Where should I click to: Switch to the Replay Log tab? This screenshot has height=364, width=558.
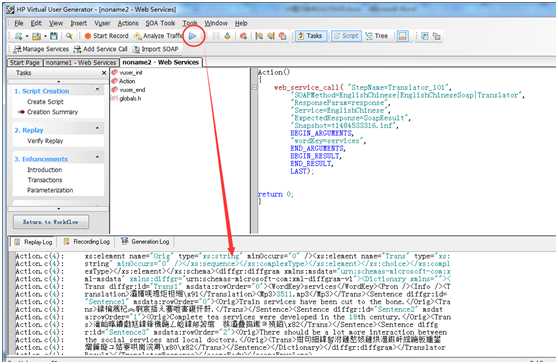point(33,242)
